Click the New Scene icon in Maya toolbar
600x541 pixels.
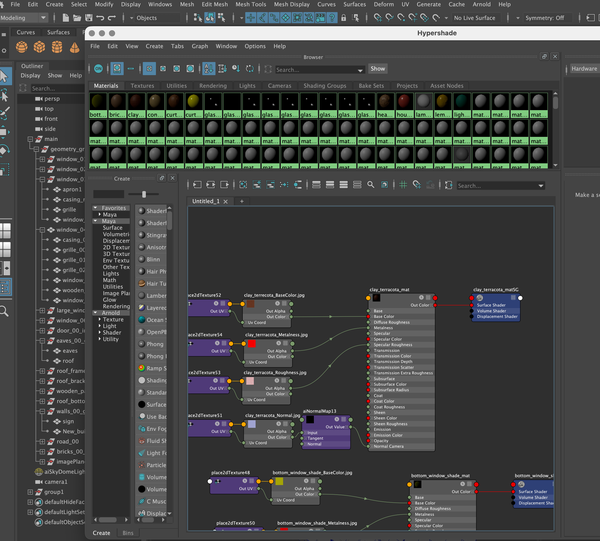(x=65, y=18)
